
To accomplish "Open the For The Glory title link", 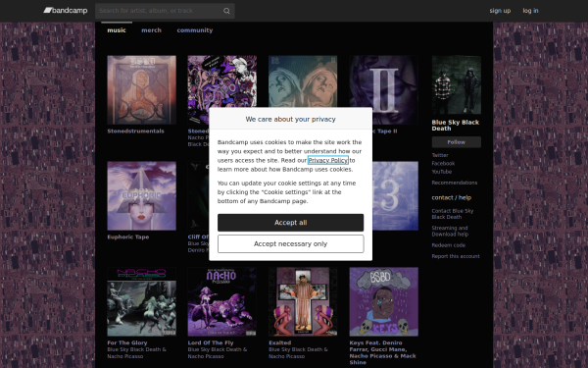I will 127,342.
